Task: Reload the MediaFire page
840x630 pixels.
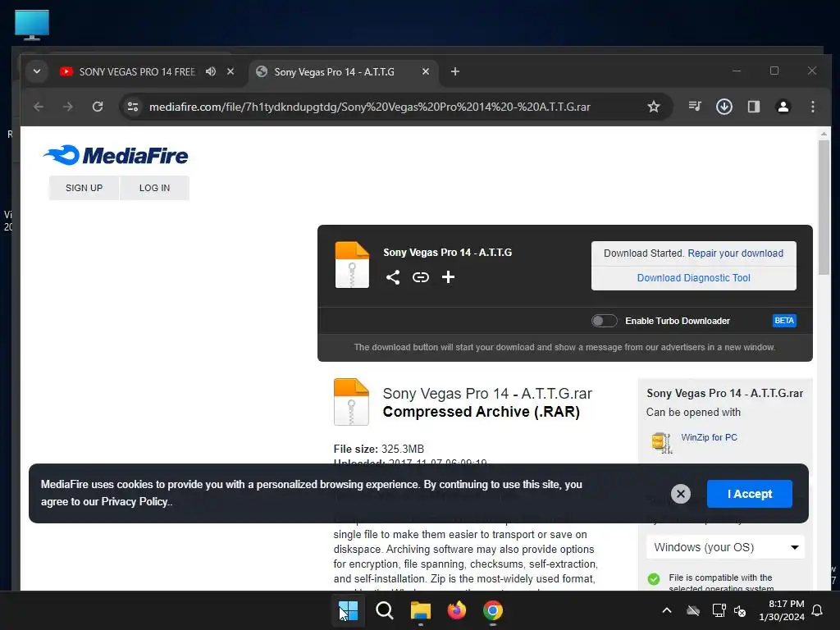Action: [98, 107]
